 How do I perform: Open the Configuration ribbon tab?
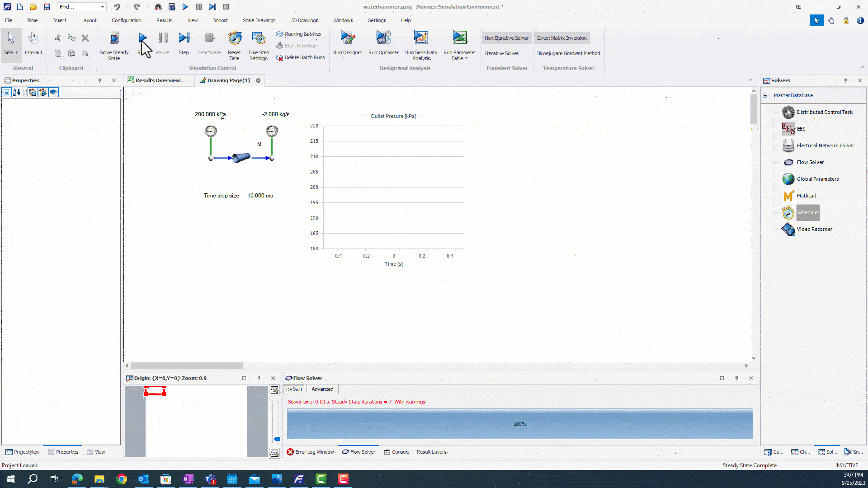(126, 20)
